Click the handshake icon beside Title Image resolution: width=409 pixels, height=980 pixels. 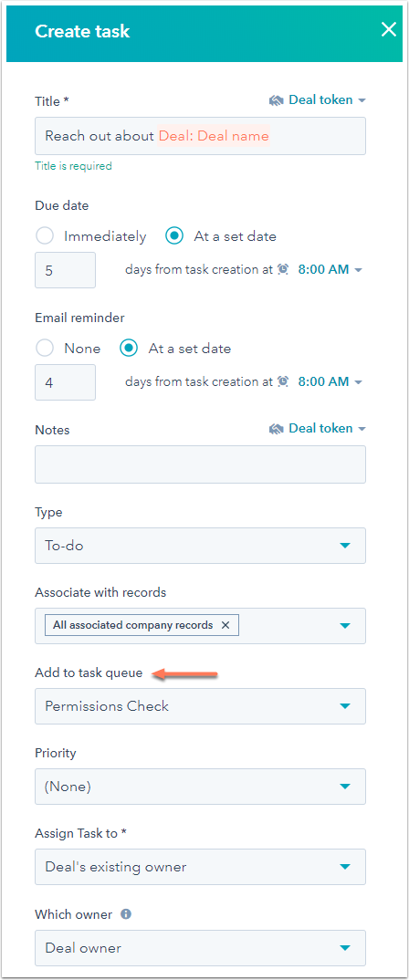[x=277, y=100]
